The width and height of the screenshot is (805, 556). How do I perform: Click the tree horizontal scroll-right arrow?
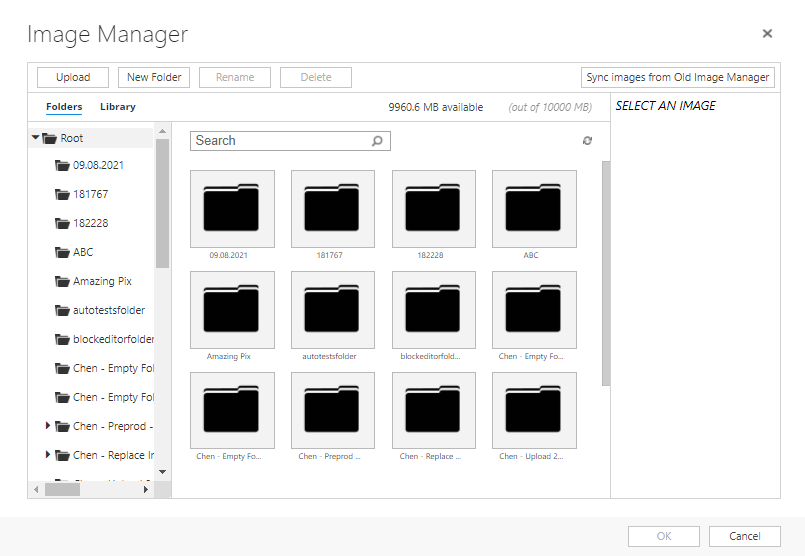point(146,490)
